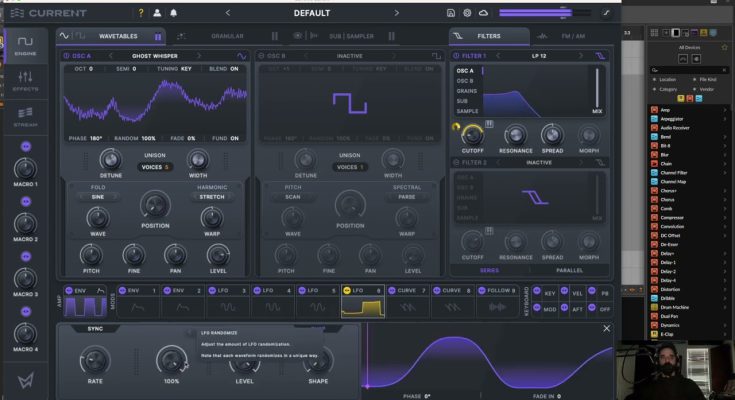Adjust the Filter 1 MIX slider
Image resolution: width=735 pixels, height=400 pixels.
point(598,88)
